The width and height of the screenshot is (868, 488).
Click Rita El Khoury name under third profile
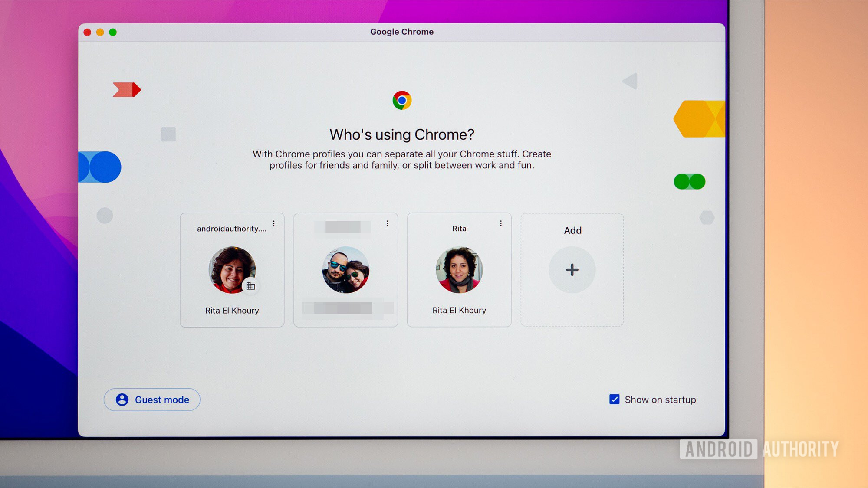click(459, 310)
